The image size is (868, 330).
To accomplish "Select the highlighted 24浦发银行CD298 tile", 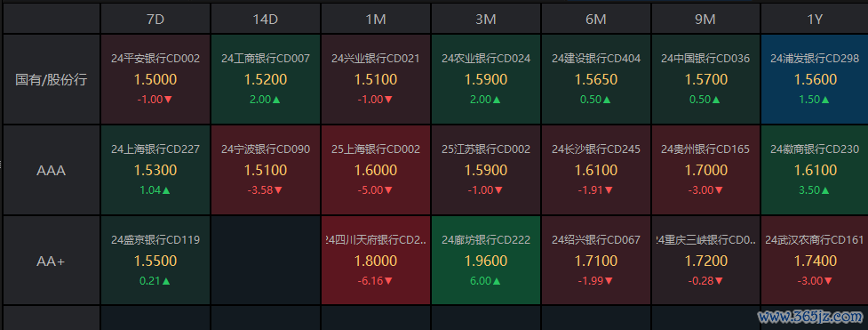I will pos(815,79).
